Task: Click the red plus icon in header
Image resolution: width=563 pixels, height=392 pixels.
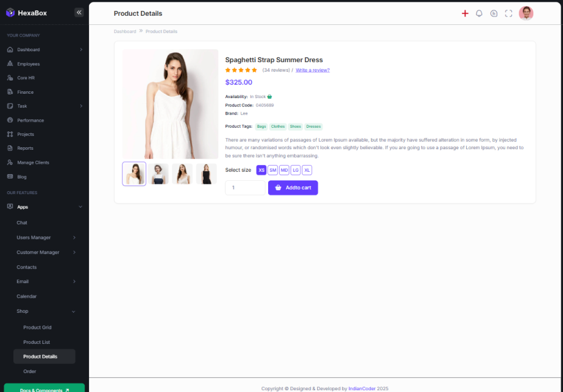Action: click(465, 13)
